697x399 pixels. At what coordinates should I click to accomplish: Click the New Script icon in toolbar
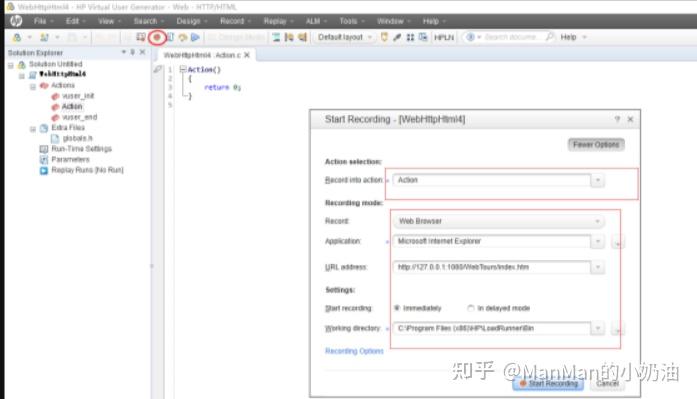17,37
